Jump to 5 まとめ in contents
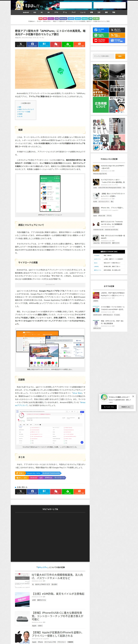Viewport: 138px width, 644px height. pyautogui.click(x=20, y=116)
